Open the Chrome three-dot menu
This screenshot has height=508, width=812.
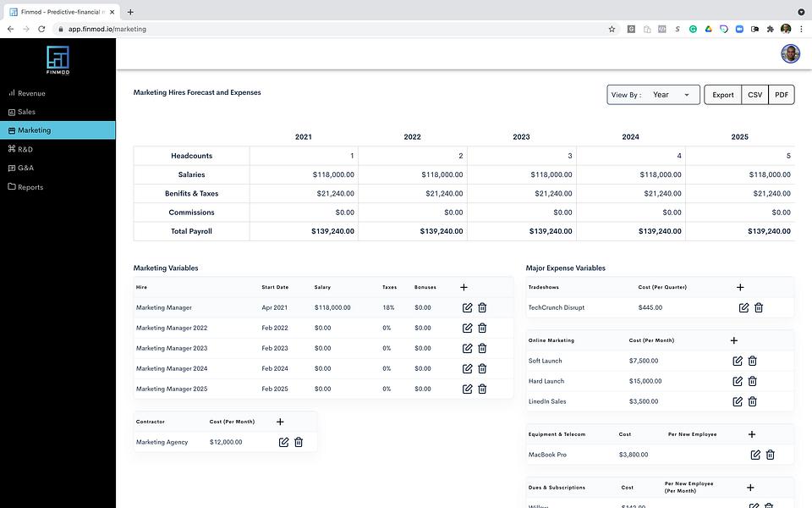tap(801, 29)
